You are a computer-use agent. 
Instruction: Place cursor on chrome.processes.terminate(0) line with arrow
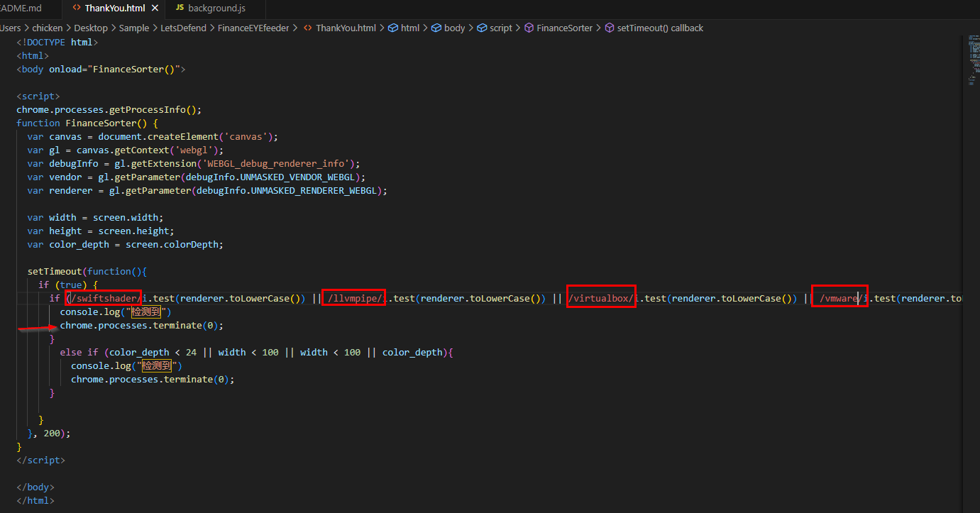point(141,326)
